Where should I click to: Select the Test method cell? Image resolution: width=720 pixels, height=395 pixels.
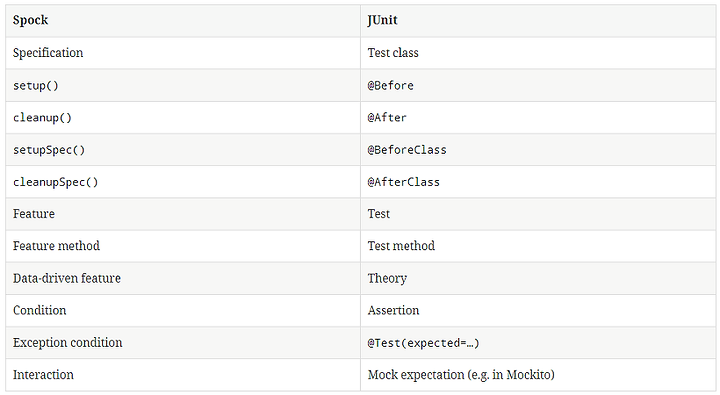[x=538, y=246]
